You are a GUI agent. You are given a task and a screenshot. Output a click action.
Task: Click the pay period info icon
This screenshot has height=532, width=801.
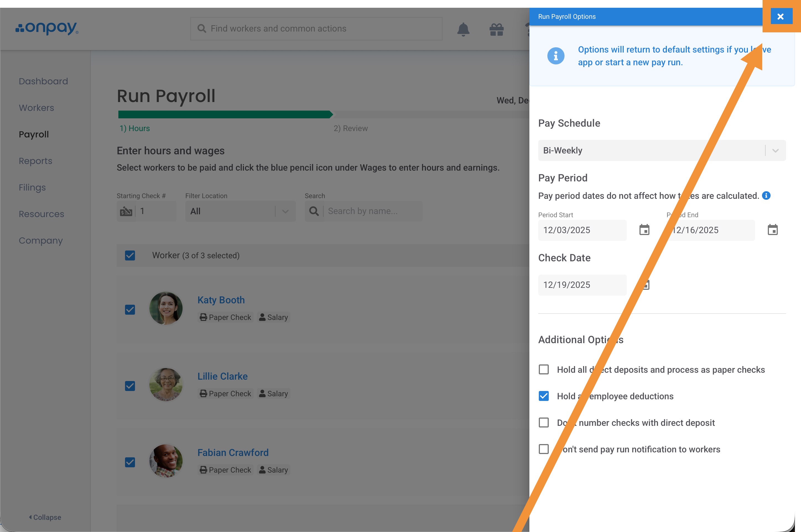click(x=766, y=195)
